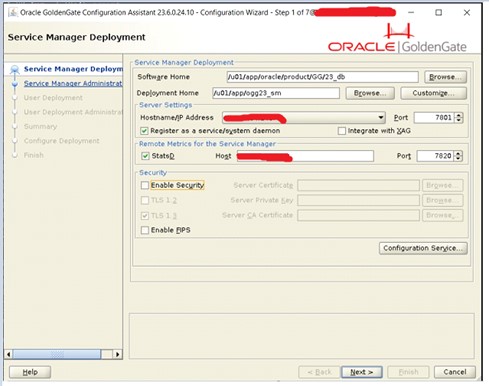
Task: Toggle Register as a service/system daemon
Action: (x=144, y=131)
